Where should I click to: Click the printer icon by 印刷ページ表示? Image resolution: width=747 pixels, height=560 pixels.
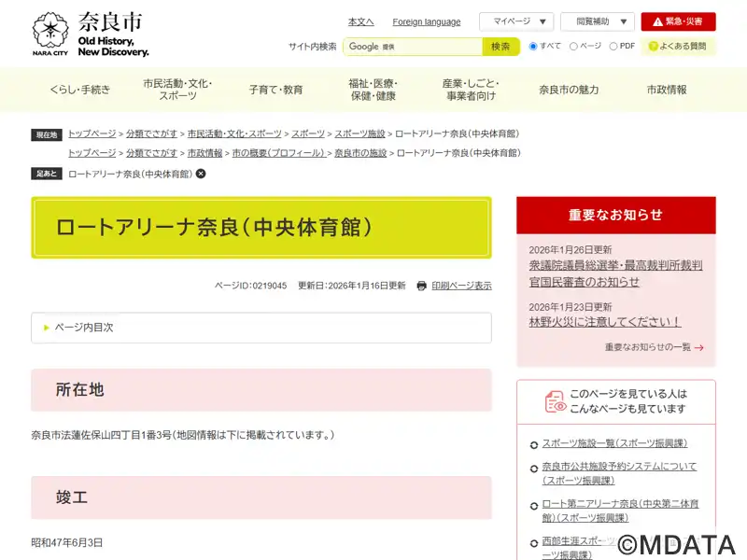[x=421, y=286]
